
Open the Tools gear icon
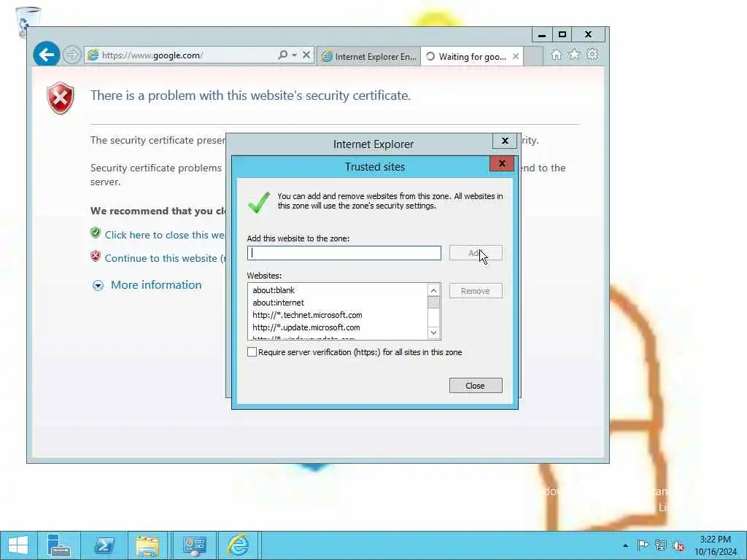(x=592, y=54)
